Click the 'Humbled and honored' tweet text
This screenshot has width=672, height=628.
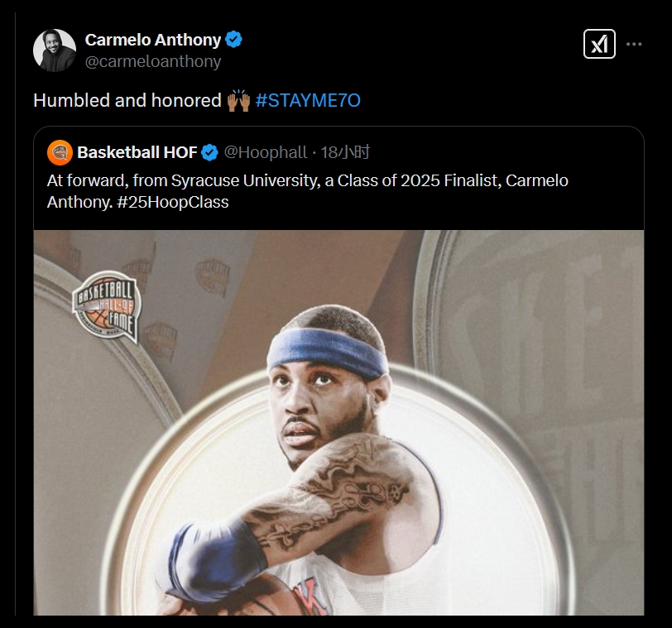tap(127, 101)
